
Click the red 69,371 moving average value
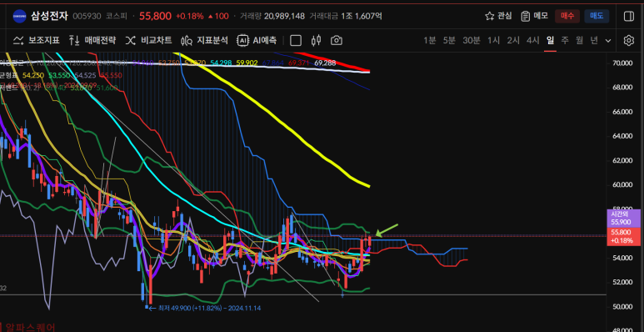(x=298, y=63)
